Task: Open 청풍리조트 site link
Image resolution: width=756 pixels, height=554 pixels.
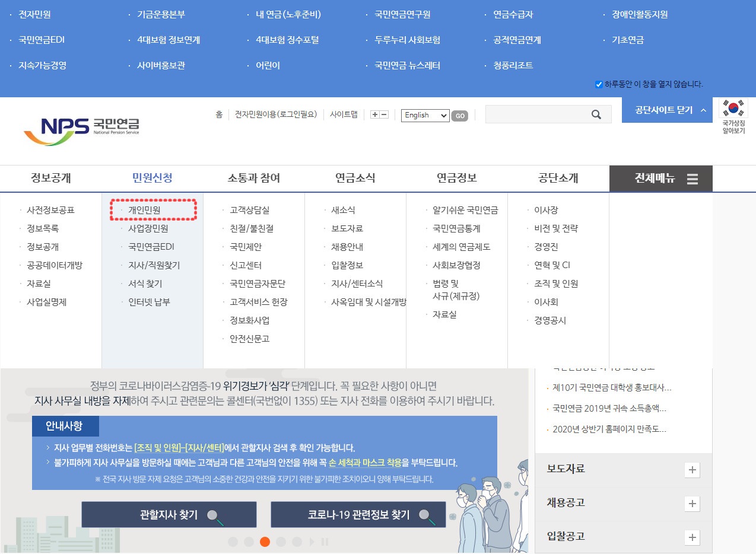Action: point(513,65)
